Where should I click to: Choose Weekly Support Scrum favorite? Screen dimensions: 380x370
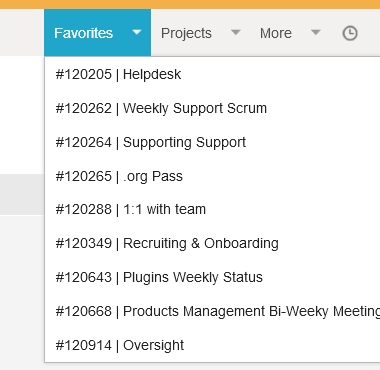(x=212, y=108)
